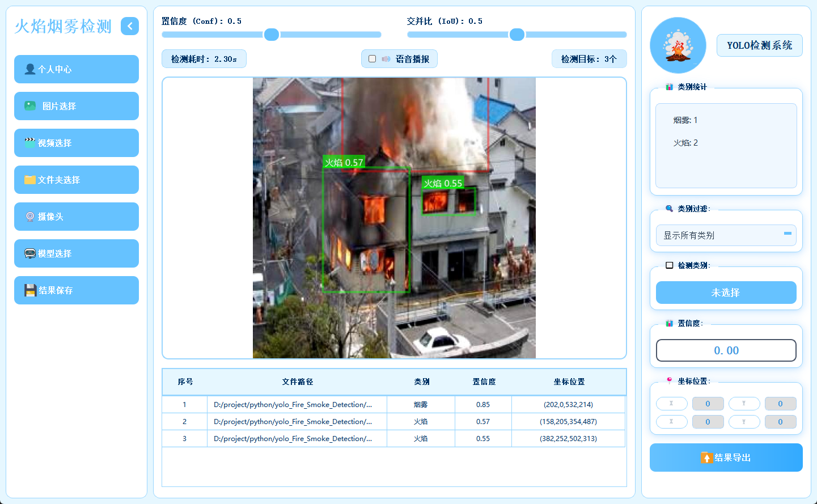Click the 烟雾 category cell
817x504 pixels.
tap(421, 404)
